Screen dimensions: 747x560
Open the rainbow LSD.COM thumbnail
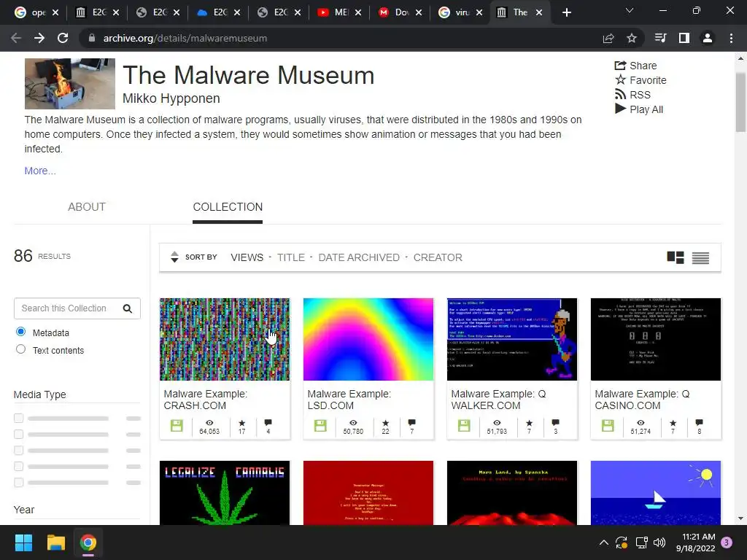pyautogui.click(x=368, y=340)
